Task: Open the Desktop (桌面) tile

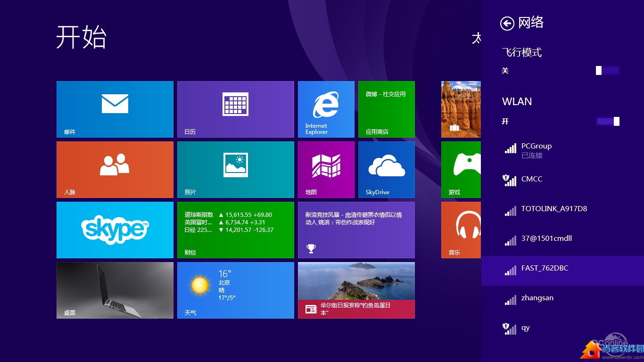Action: (115, 290)
